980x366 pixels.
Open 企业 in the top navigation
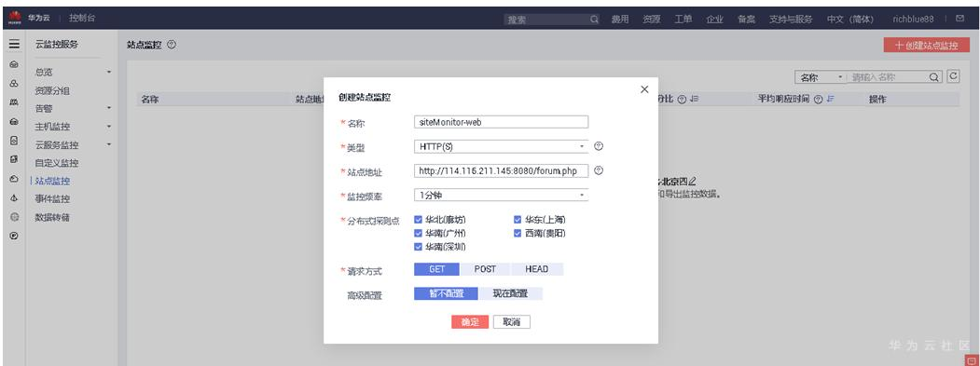[714, 20]
